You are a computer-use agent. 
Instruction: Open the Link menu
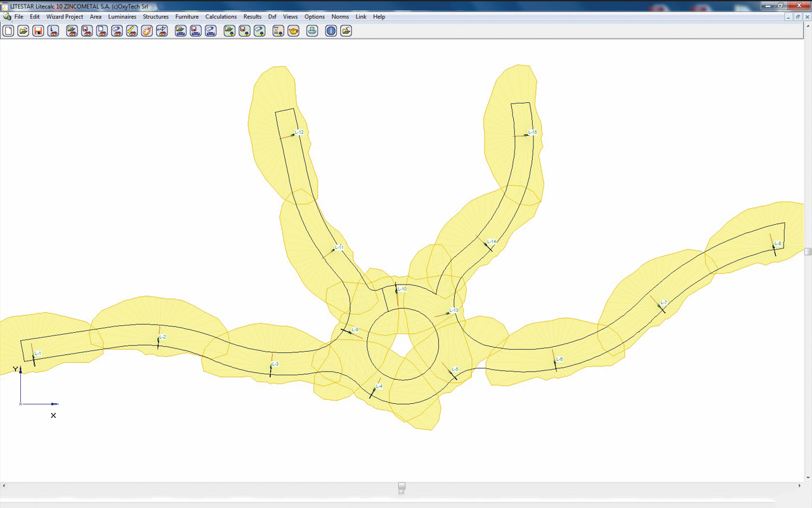click(361, 17)
